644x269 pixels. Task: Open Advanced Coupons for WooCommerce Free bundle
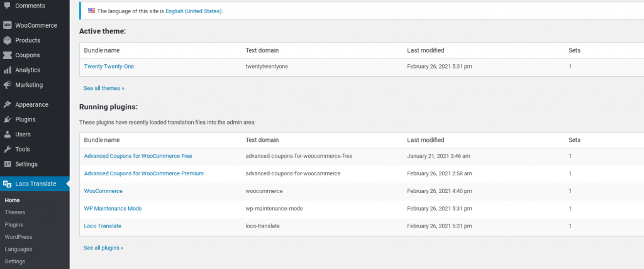138,156
